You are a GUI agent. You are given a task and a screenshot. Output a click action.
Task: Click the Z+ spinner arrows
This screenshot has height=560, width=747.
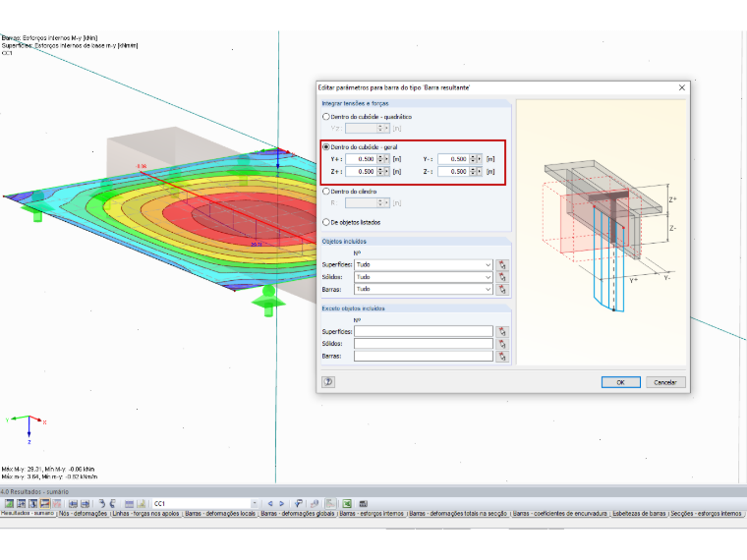(380, 171)
